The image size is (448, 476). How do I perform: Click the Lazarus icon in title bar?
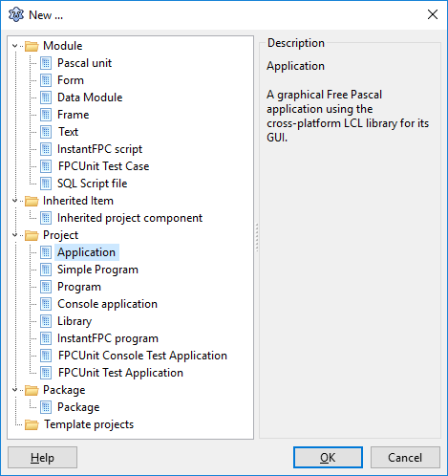16,14
